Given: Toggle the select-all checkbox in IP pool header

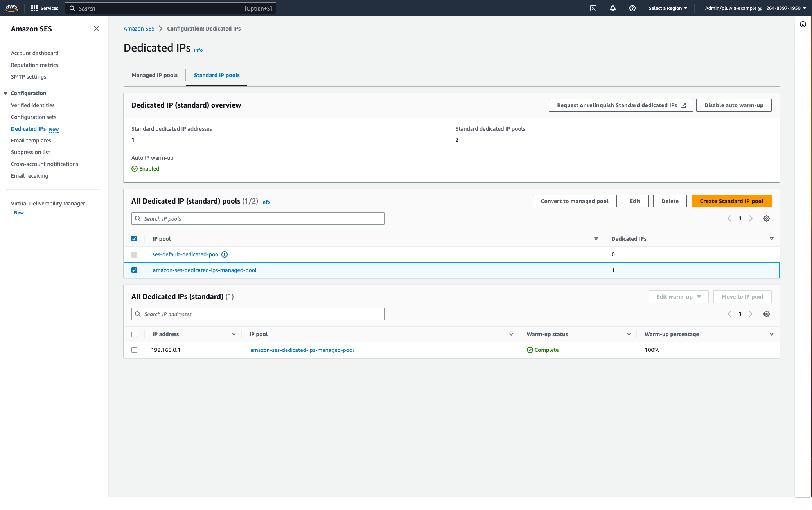Looking at the screenshot, I should (x=135, y=238).
